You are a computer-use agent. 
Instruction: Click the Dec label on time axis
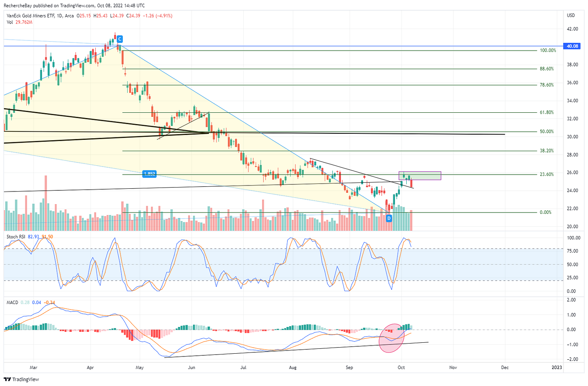pyautogui.click(x=505, y=367)
